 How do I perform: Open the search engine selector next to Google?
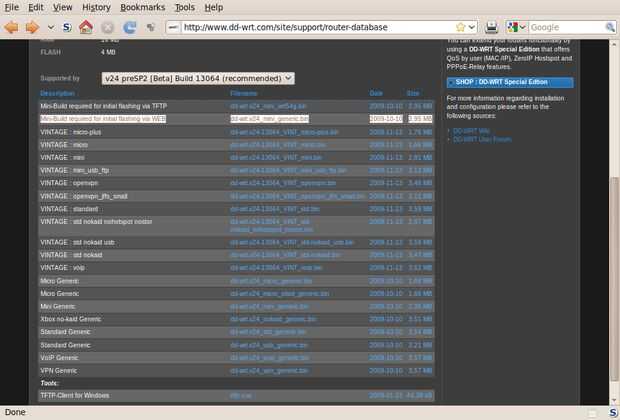pos(516,27)
